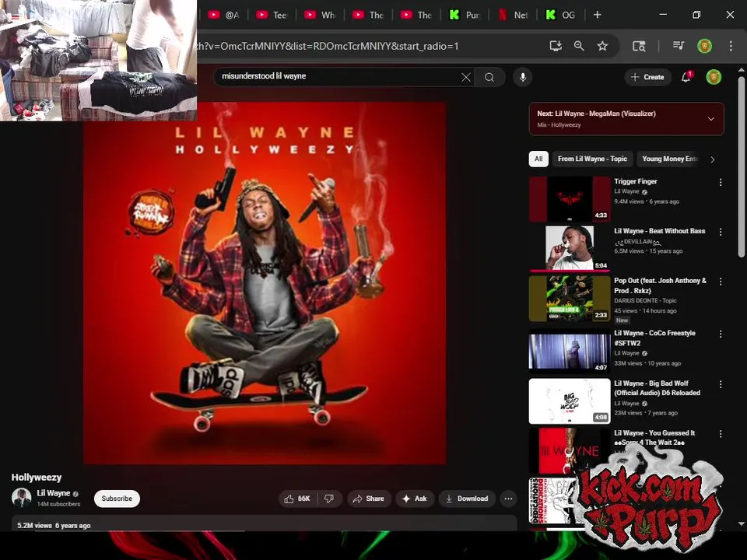Open the browser zoom magnifier icon
Screen dimensions: 747x560
pyautogui.click(x=579, y=46)
